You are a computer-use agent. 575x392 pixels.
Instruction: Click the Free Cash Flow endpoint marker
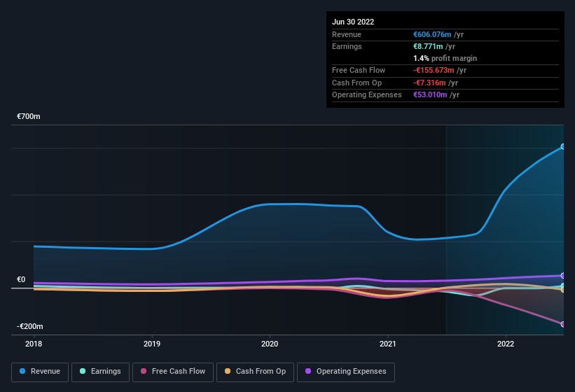pos(563,324)
